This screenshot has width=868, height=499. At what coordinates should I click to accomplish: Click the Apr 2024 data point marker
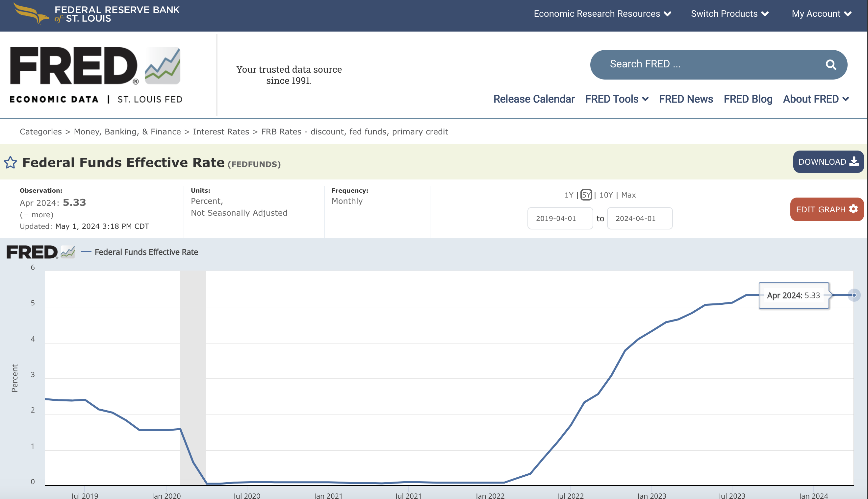click(x=854, y=295)
